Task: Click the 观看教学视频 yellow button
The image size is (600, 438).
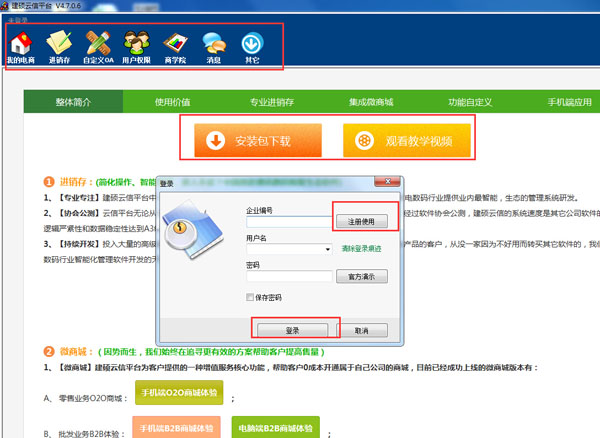Action: (x=407, y=140)
